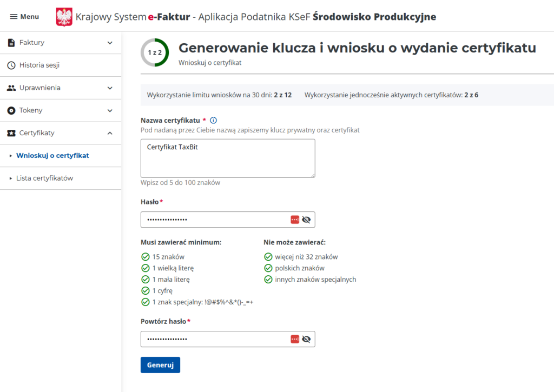
Task: Toggle visibility of the Powtórz hasło field
Action: (307, 339)
